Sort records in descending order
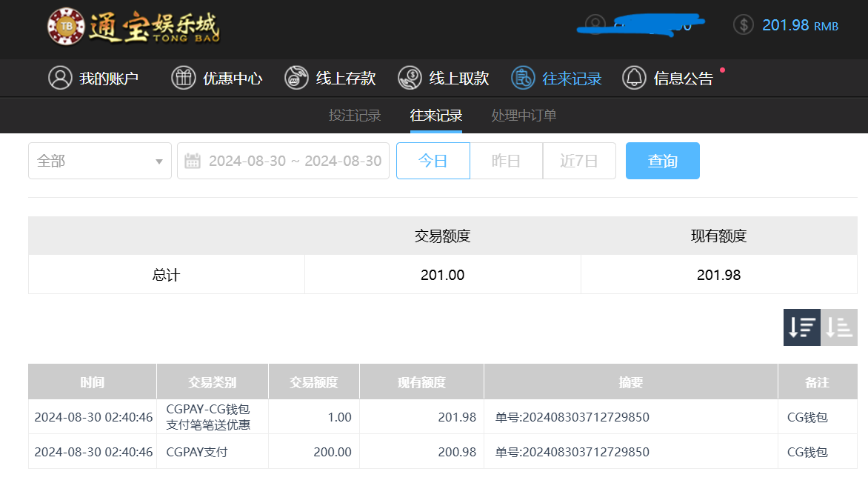This screenshot has width=868, height=483. [x=801, y=327]
